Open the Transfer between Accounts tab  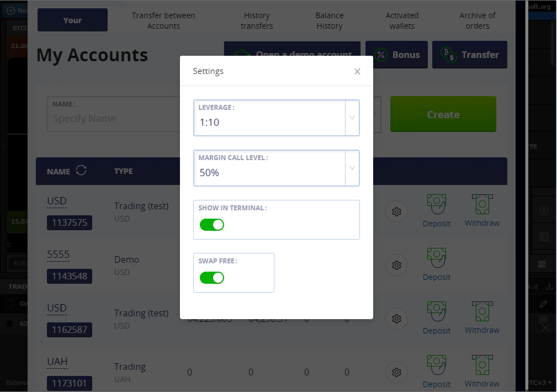click(x=163, y=20)
